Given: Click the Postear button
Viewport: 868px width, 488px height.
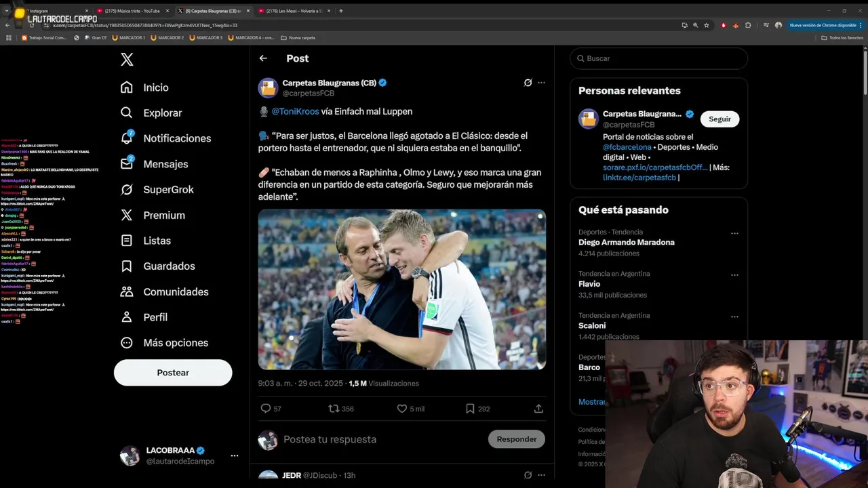Looking at the screenshot, I should coord(173,373).
